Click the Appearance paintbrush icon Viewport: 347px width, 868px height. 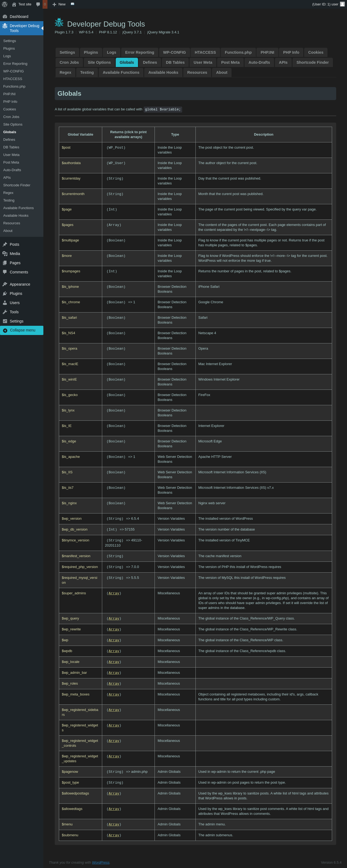pos(5,284)
